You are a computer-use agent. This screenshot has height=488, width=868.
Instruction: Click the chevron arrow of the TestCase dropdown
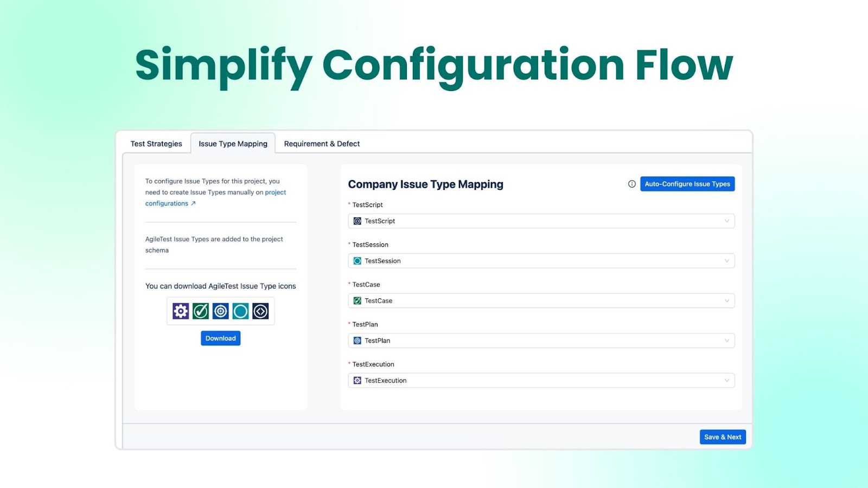727,301
